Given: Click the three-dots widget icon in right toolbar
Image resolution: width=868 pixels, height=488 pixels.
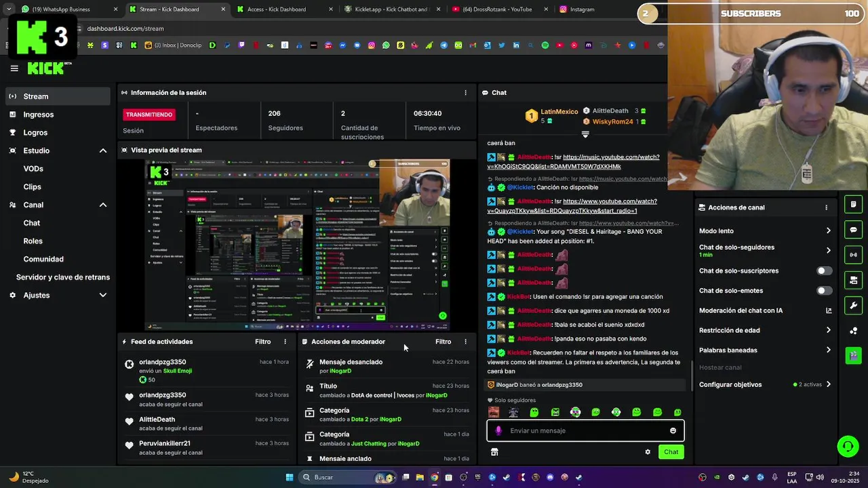Looking at the screenshot, I should [x=854, y=330].
